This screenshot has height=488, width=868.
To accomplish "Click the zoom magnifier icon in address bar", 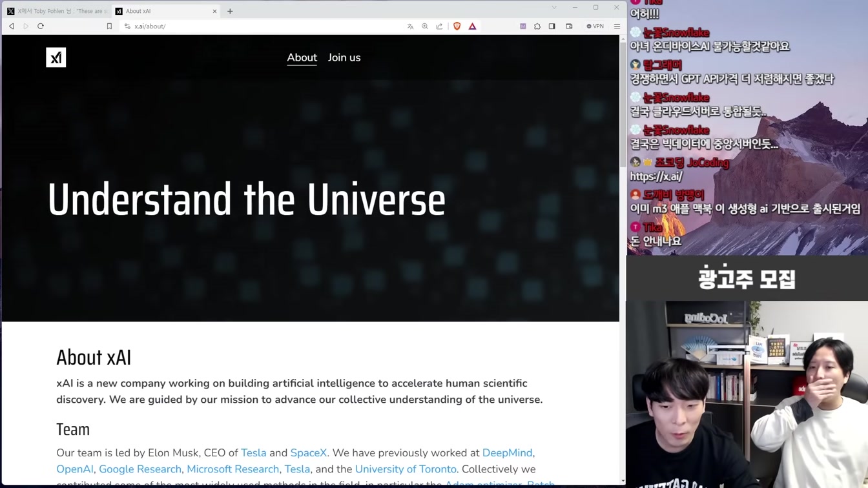I will click(x=425, y=26).
